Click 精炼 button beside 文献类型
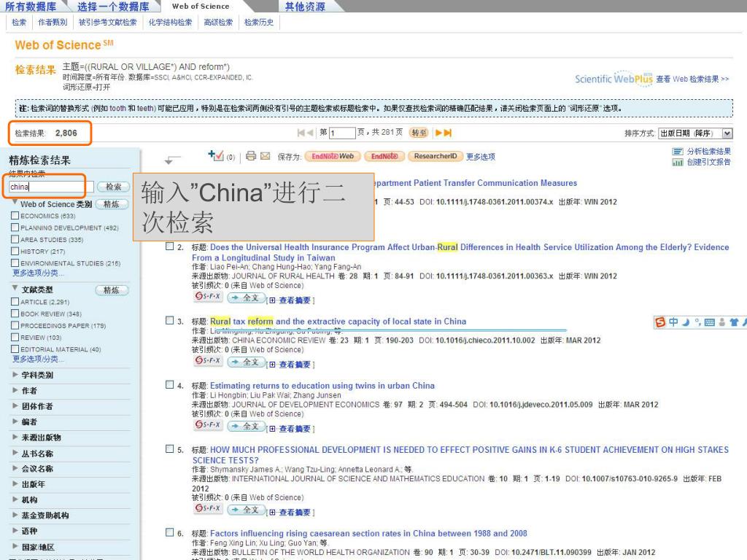 click(x=112, y=290)
